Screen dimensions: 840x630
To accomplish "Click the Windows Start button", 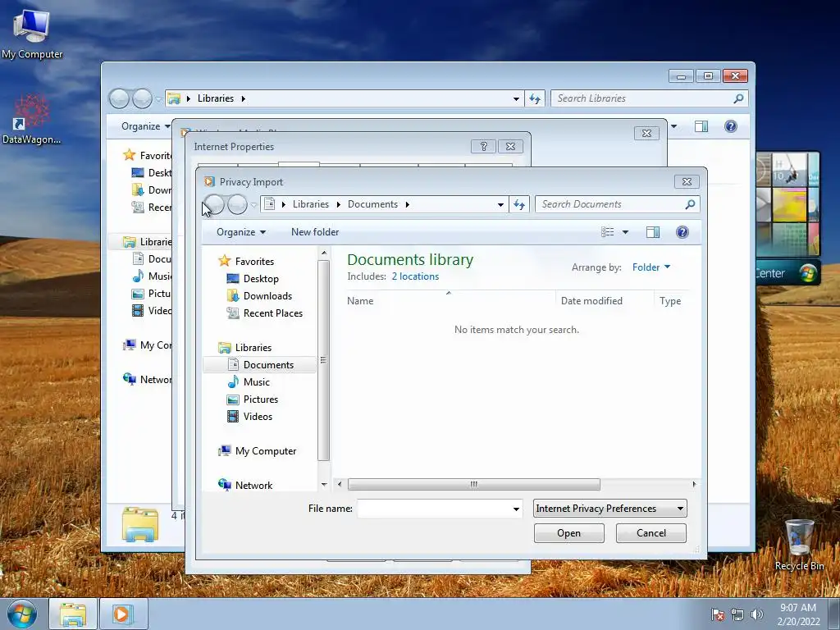I will pos(22,614).
